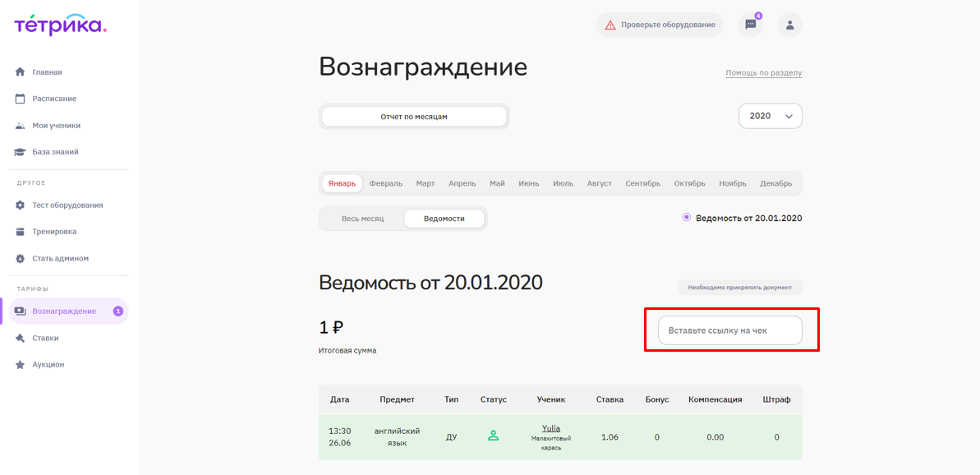This screenshot has height=475, width=980.
Task: Click the gear icon beside Стать админом
Action: click(x=20, y=258)
